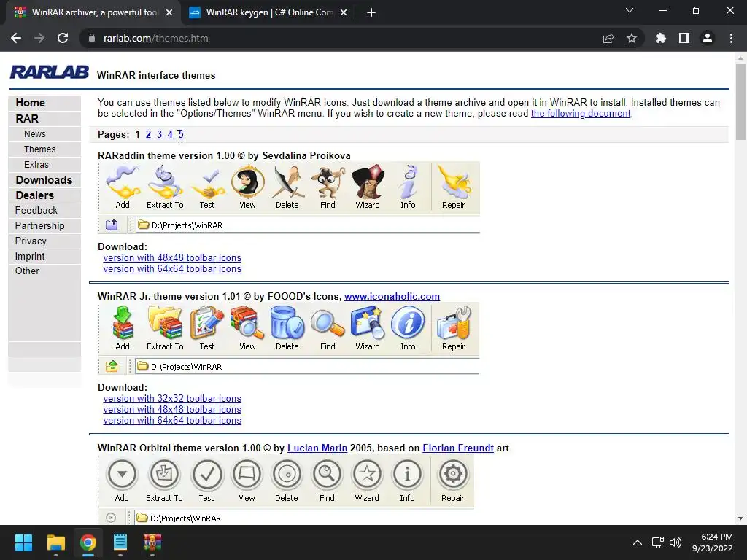Bookmark this page with the star icon
747x560 pixels.
(x=632, y=38)
